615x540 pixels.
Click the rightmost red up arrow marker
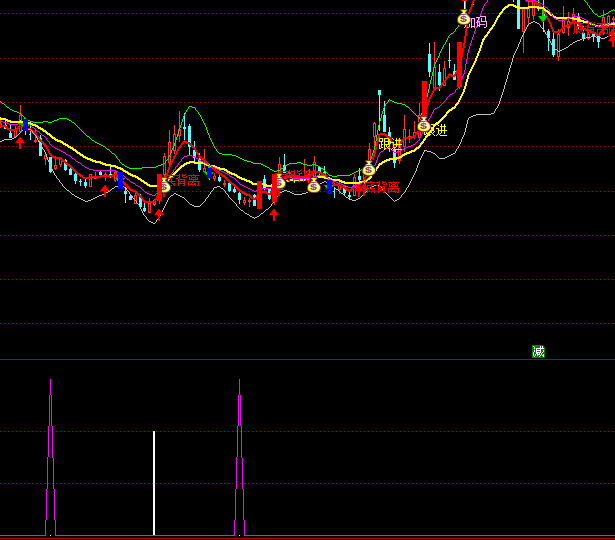(273, 213)
